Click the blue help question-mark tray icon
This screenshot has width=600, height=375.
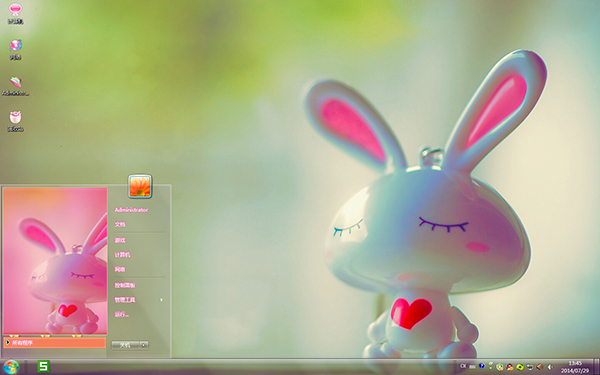tap(482, 366)
